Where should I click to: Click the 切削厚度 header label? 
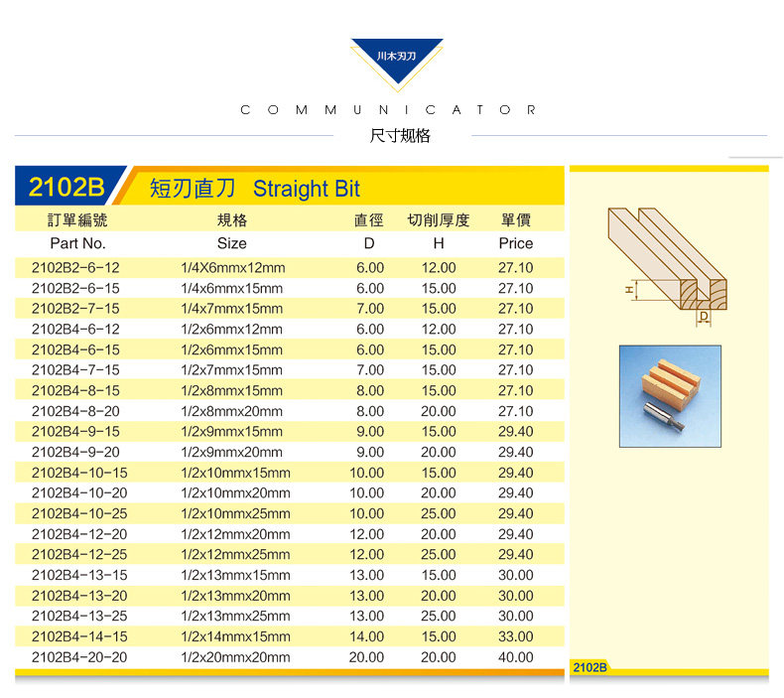439,219
